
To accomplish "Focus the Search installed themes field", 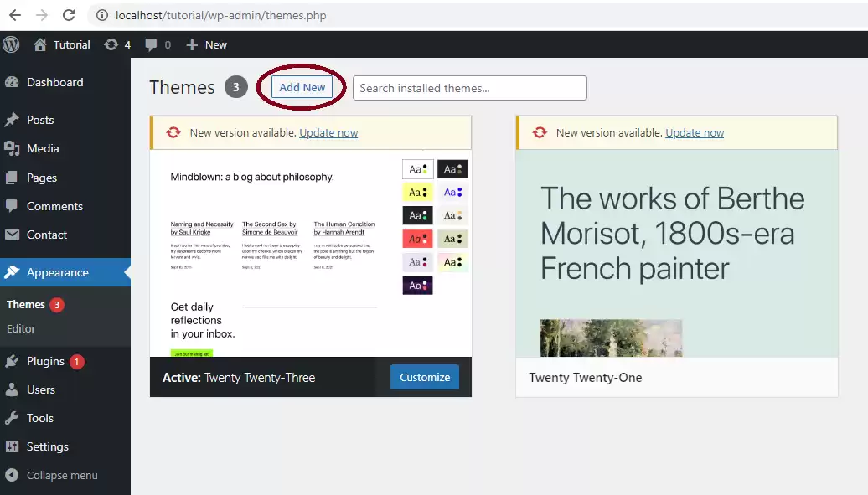I will tap(469, 88).
